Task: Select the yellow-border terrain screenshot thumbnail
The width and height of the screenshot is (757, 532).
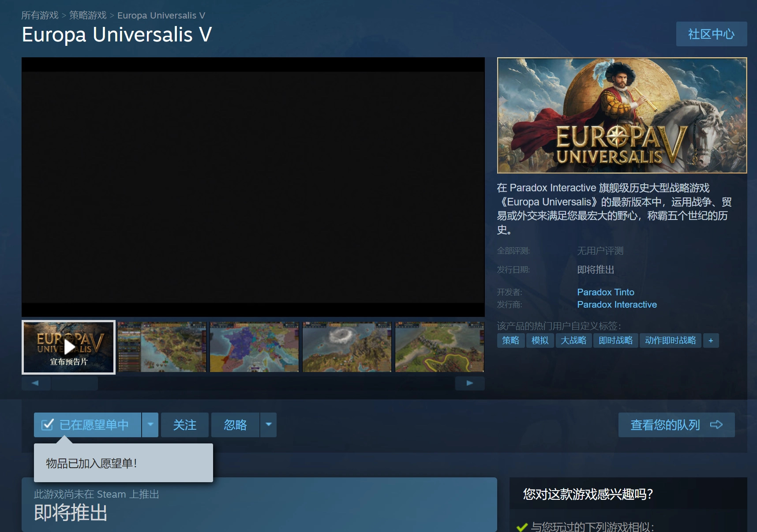Action: (x=439, y=347)
